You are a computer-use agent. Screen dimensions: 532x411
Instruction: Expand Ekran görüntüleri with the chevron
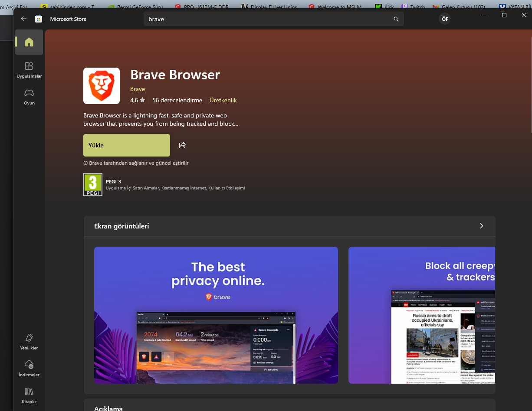pyautogui.click(x=481, y=226)
